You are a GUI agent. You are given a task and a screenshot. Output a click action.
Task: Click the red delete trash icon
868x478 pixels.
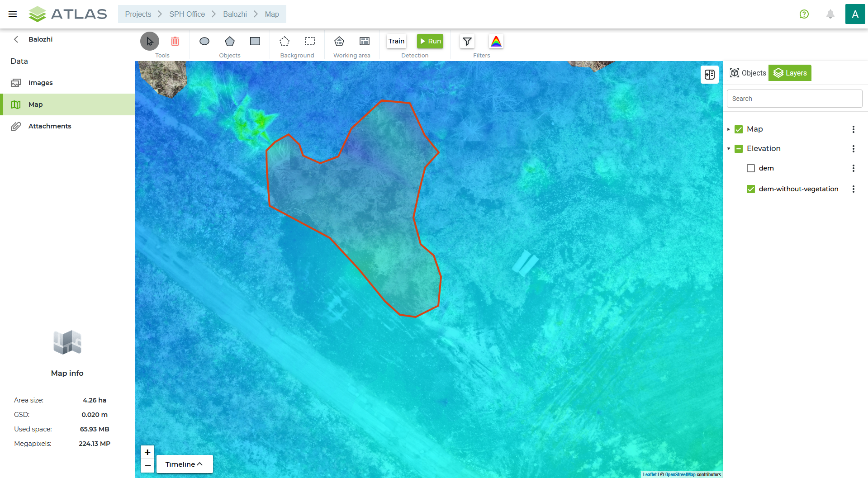click(175, 41)
